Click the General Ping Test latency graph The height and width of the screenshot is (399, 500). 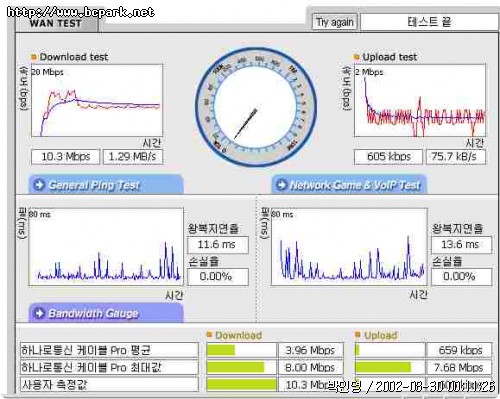coord(106,247)
